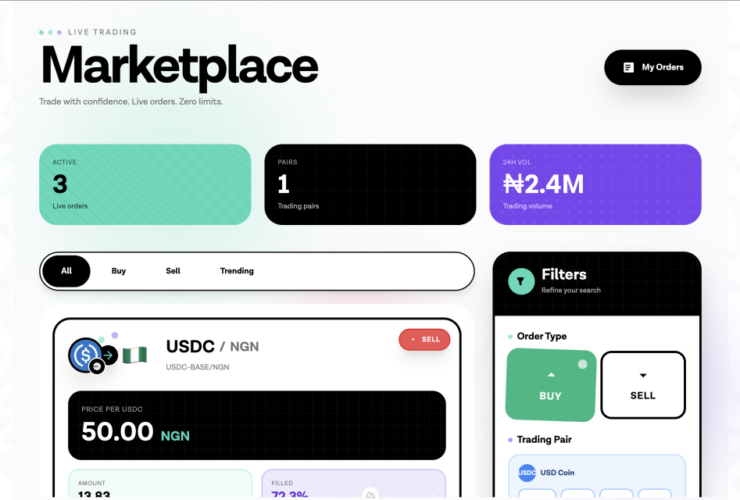The image size is (740, 500).
Task: Click the list icon in My Orders
Action: point(628,67)
